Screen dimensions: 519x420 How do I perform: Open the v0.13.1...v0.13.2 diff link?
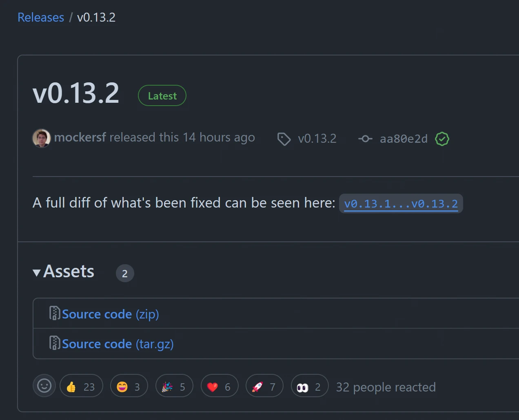(x=401, y=203)
